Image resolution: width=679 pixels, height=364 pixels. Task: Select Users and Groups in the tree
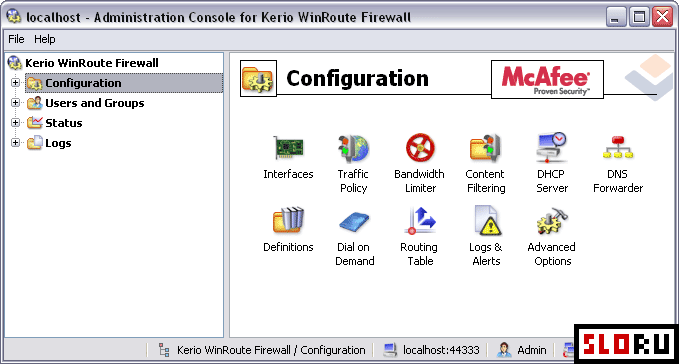point(94,103)
